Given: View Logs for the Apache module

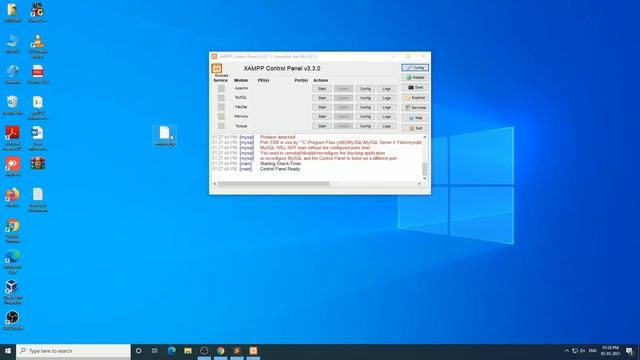Looking at the screenshot, I should pos(387,89).
